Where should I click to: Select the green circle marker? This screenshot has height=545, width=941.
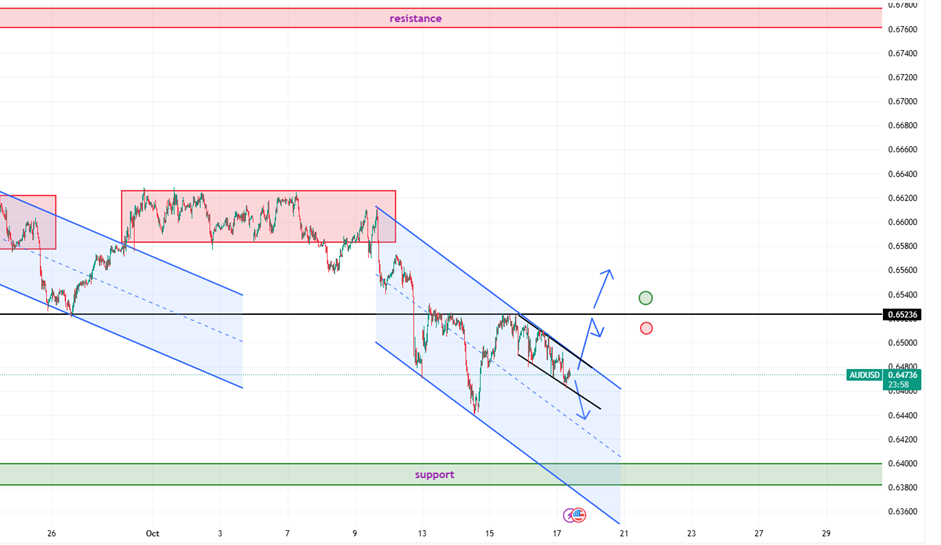646,297
